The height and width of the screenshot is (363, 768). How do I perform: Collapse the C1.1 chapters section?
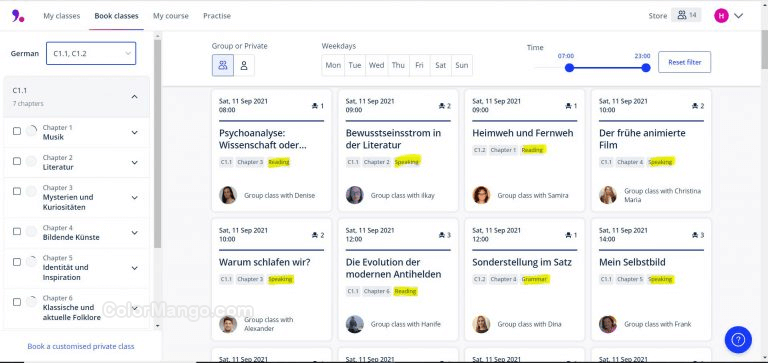point(135,97)
